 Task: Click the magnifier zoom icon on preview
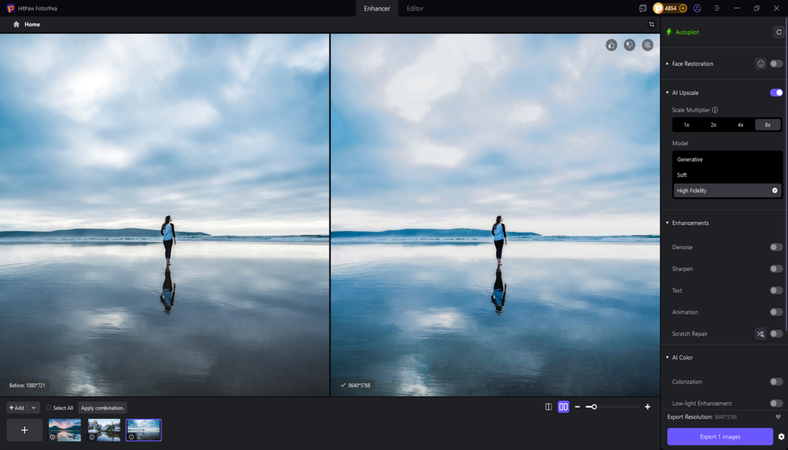click(647, 45)
